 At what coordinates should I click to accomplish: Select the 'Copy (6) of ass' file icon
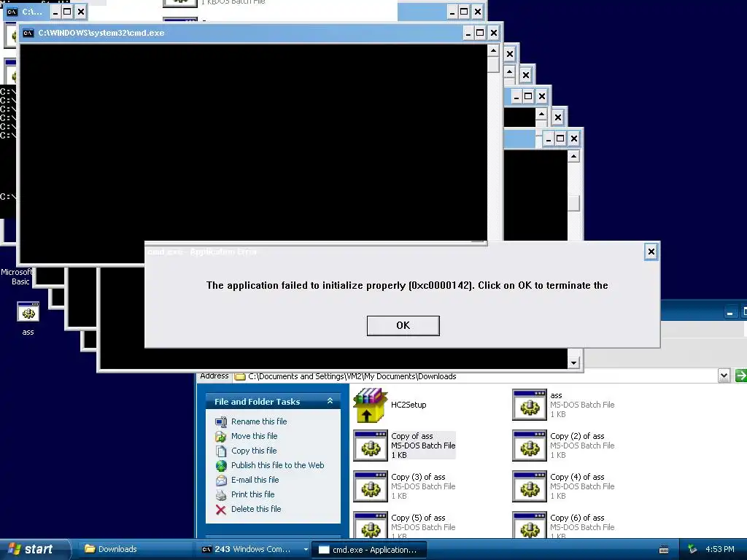coord(530,525)
